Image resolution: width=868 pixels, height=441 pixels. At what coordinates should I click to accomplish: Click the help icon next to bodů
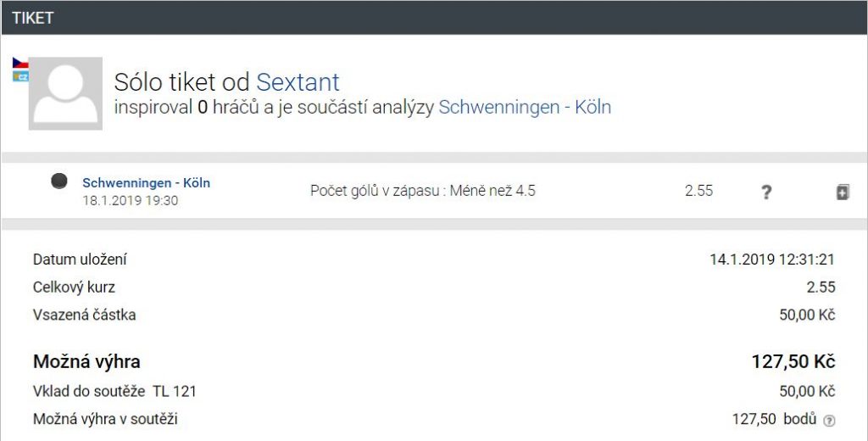point(829,420)
